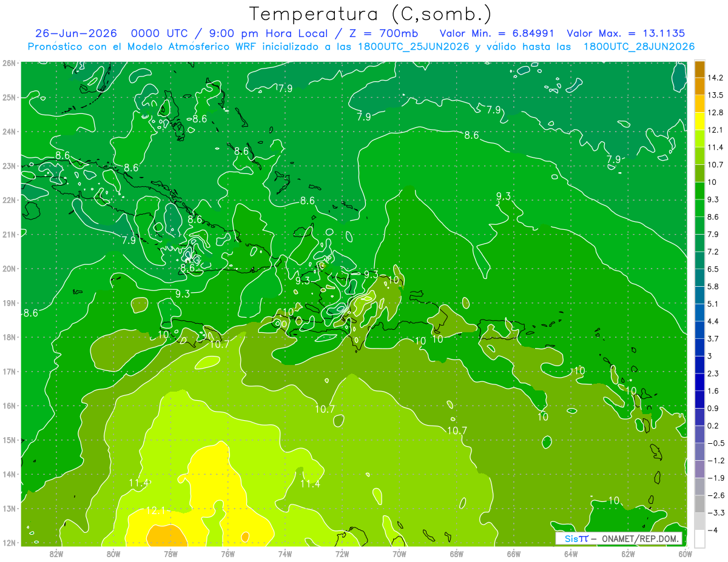
Task: Click the 70W longitude axis label
Action: tap(399, 554)
